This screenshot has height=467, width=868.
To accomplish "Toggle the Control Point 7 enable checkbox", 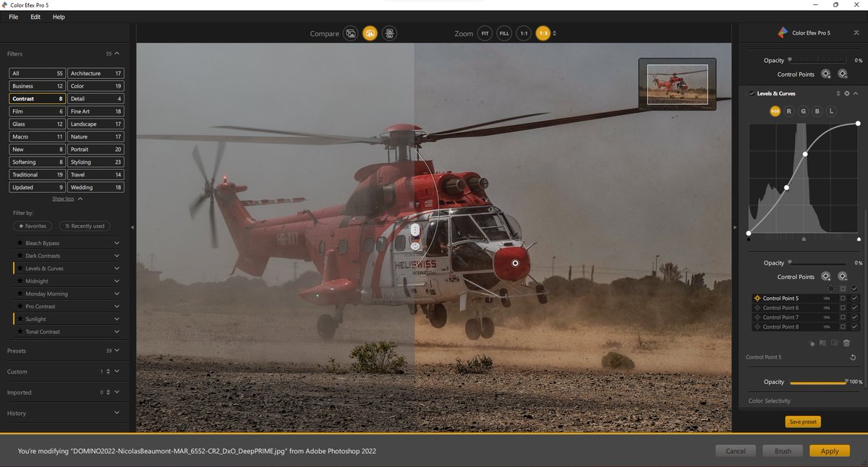I will (854, 317).
